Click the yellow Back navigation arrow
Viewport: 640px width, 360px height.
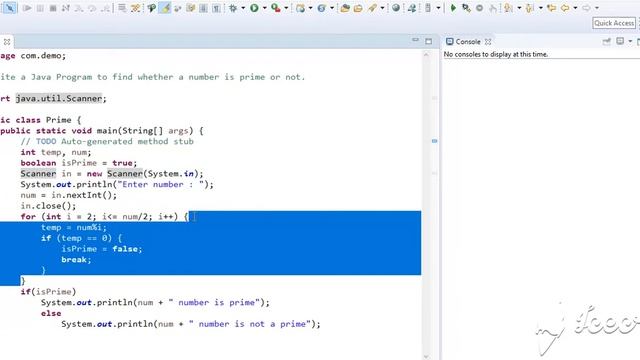[565, 8]
